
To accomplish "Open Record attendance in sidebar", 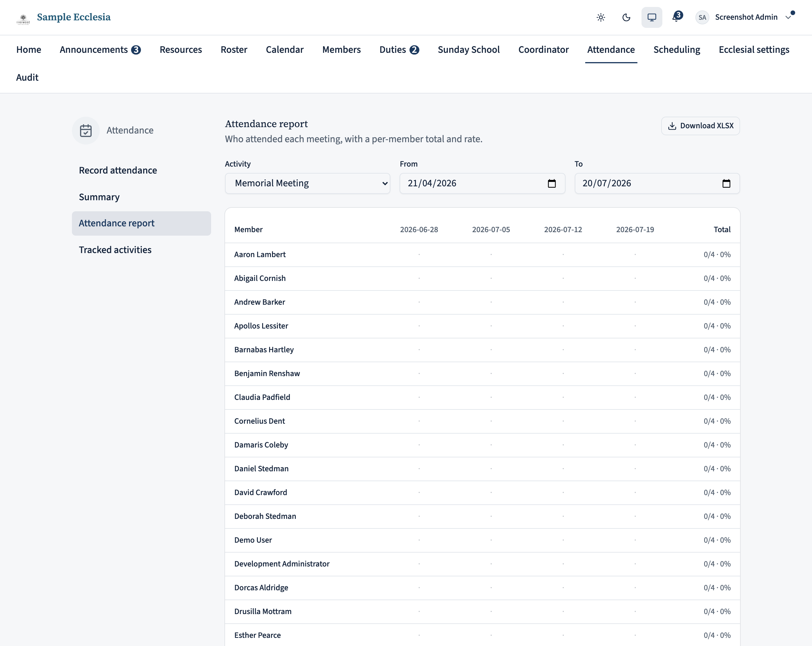I will (x=118, y=170).
